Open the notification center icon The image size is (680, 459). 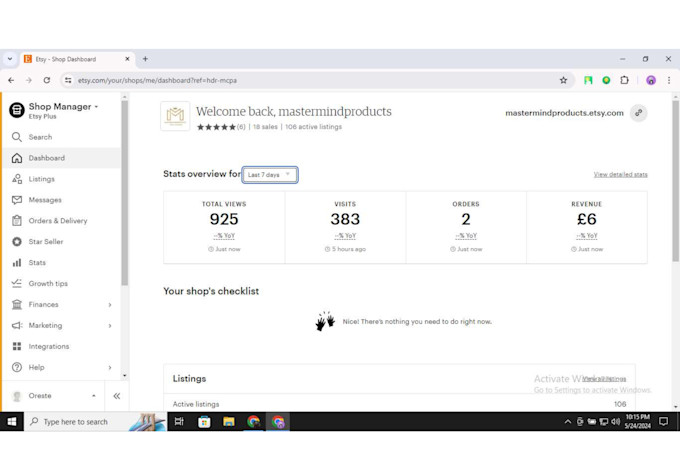[664, 422]
